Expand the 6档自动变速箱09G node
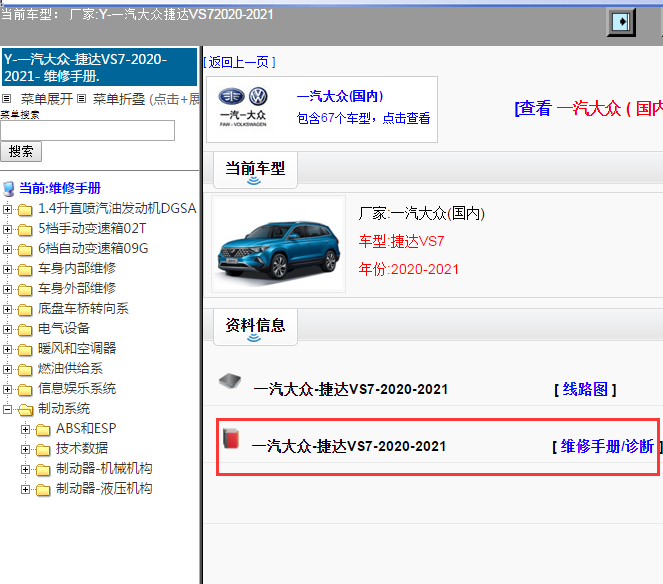The image size is (663, 584). pos(7,249)
